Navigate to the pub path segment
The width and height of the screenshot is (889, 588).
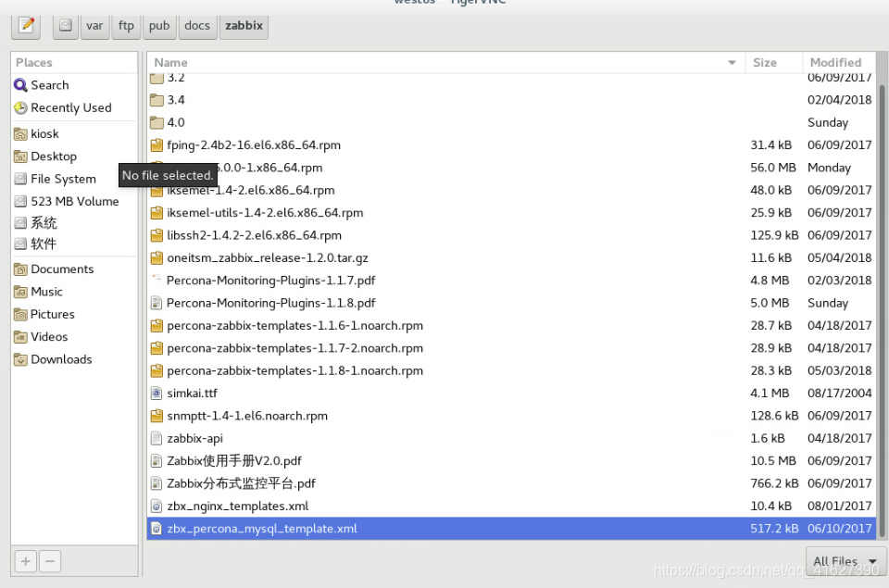pos(159,26)
